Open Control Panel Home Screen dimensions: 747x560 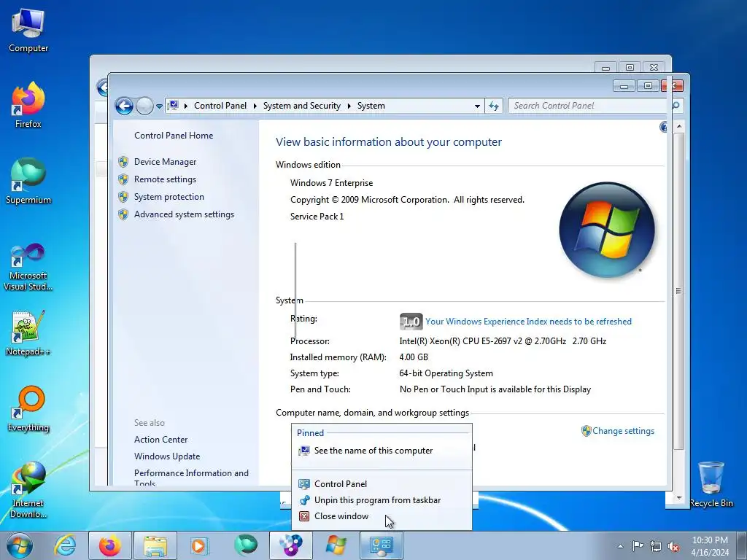(x=174, y=136)
